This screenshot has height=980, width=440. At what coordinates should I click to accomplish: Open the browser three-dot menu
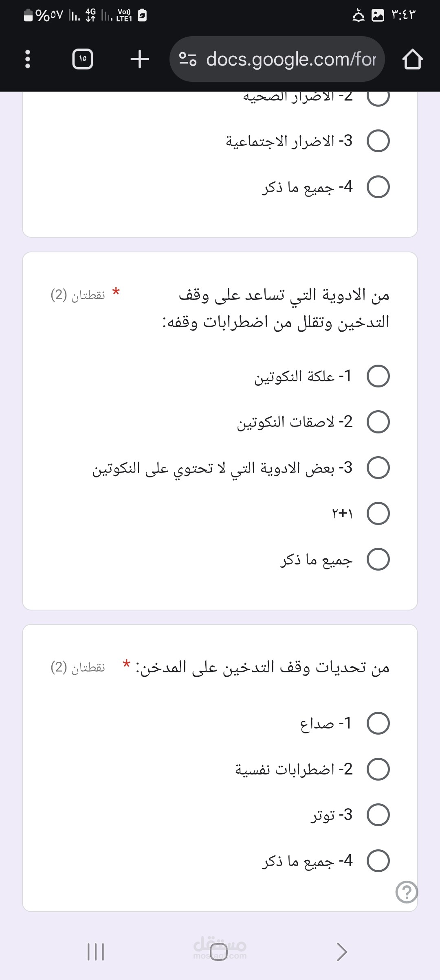pyautogui.click(x=28, y=59)
